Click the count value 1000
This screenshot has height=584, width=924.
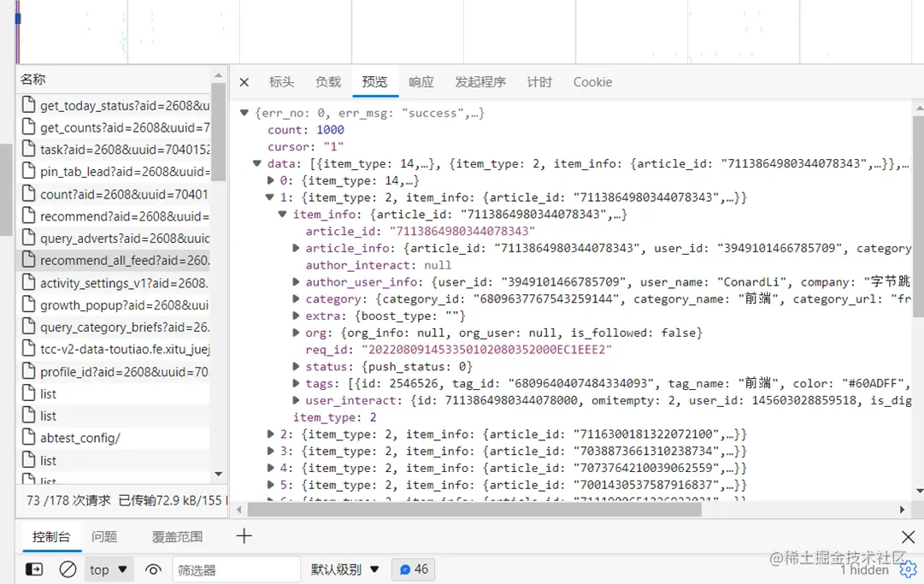coord(330,130)
